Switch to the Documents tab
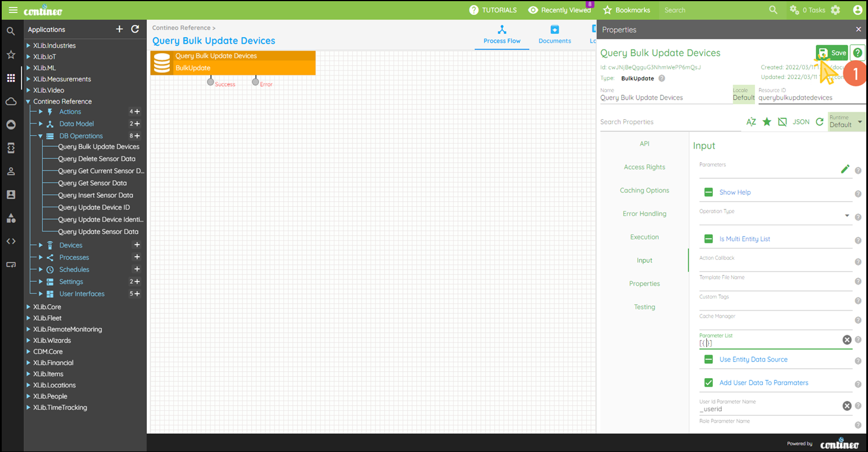Viewport: 868px width, 452px height. click(x=554, y=34)
